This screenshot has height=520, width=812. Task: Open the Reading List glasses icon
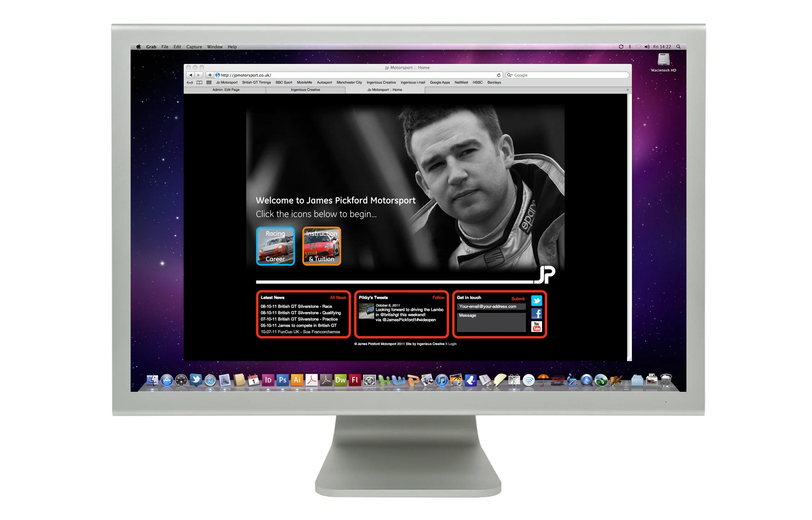click(x=190, y=83)
